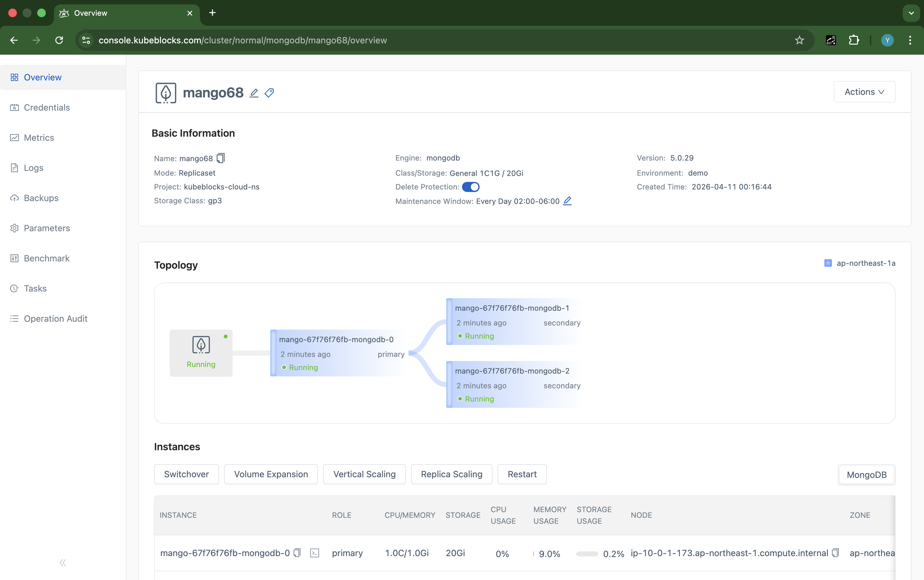
Task: Edit the Maintenance Window using the pencil icon
Action: click(x=568, y=201)
